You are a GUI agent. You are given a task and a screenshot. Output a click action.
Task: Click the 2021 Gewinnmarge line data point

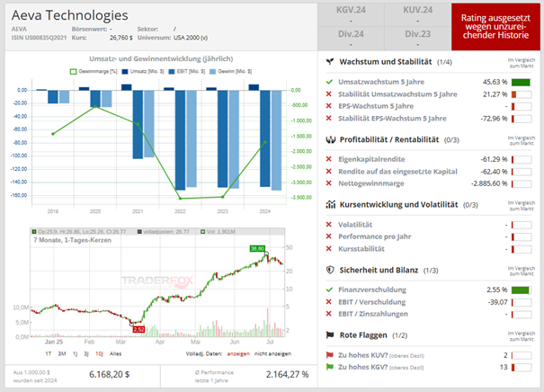138,124
